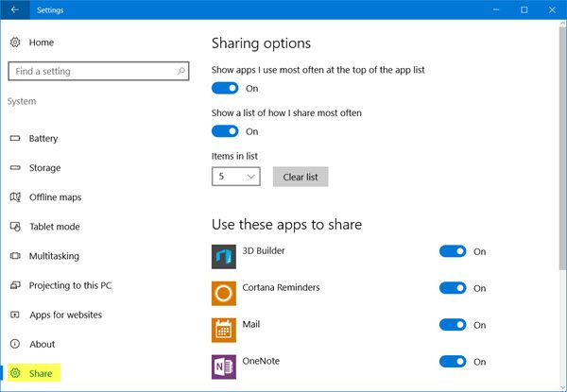
Task: Click the Mail app icon
Action: pyautogui.click(x=224, y=330)
